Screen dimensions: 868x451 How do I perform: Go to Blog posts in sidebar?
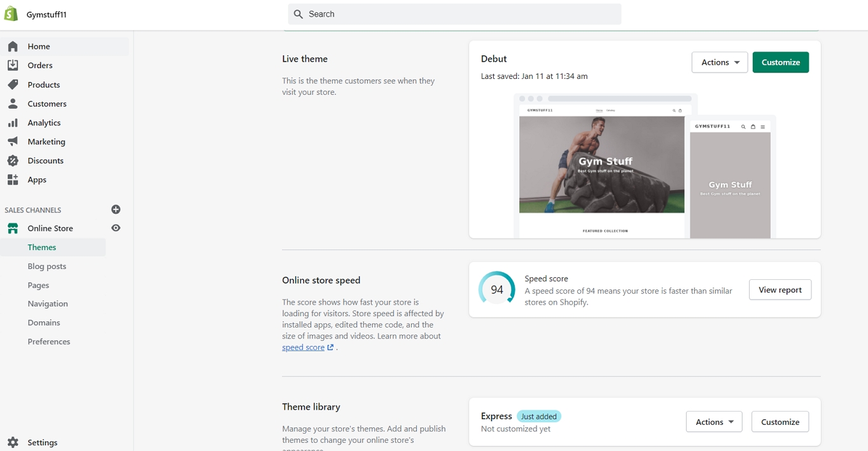pyautogui.click(x=47, y=267)
